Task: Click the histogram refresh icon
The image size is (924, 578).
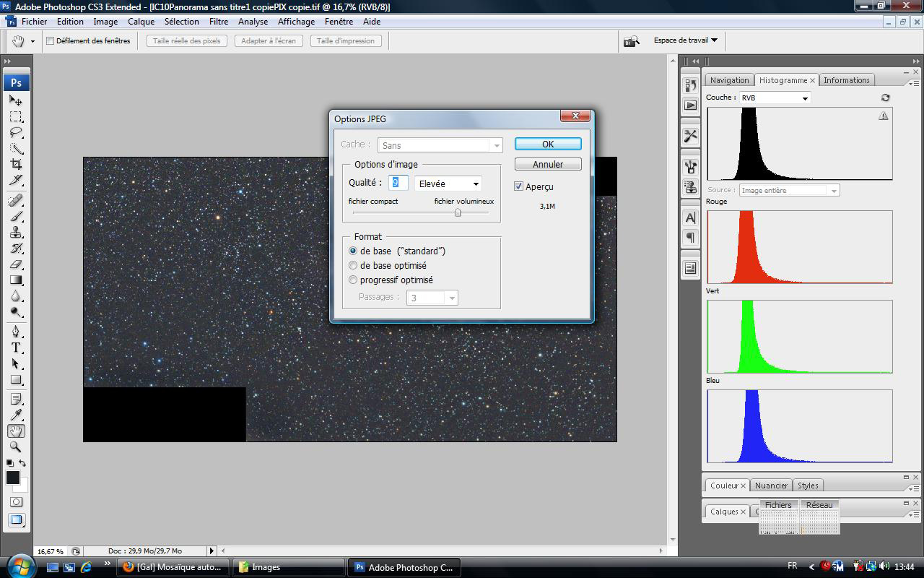Action: click(x=886, y=98)
